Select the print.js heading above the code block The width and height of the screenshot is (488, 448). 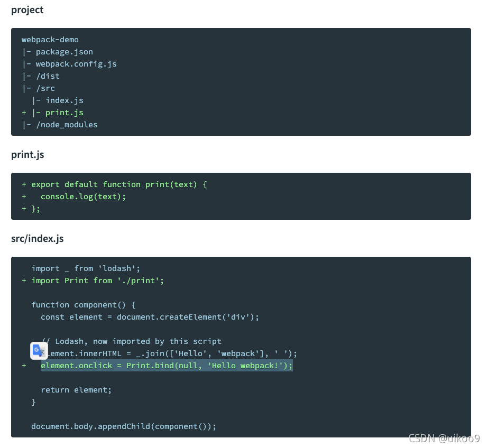click(27, 155)
